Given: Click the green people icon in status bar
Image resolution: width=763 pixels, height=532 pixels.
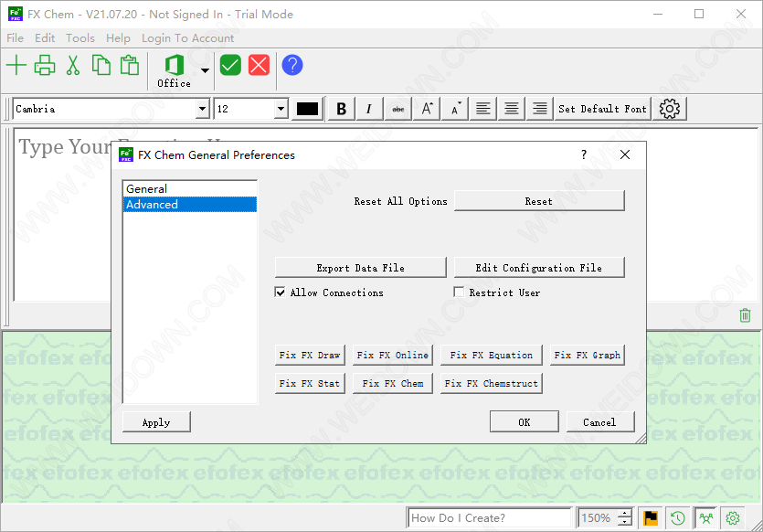Looking at the screenshot, I should pos(706,518).
